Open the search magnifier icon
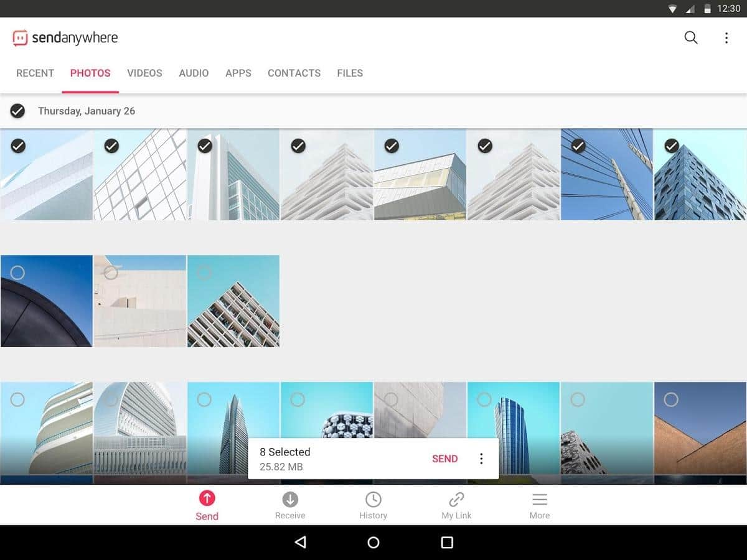The width and height of the screenshot is (747, 560). (691, 38)
